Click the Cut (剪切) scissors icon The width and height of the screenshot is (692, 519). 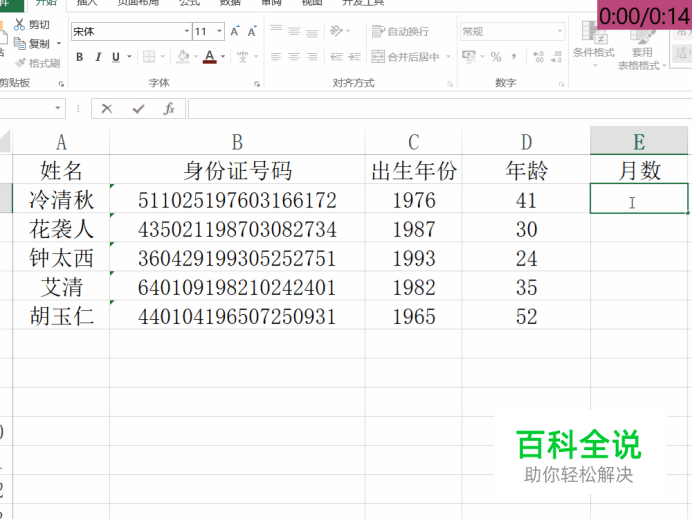coord(19,24)
